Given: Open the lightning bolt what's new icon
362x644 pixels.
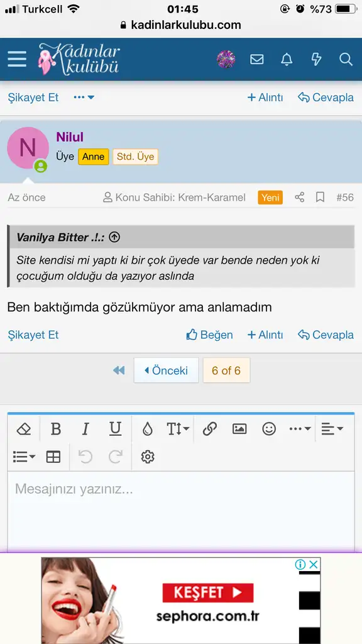Looking at the screenshot, I should click(x=316, y=59).
